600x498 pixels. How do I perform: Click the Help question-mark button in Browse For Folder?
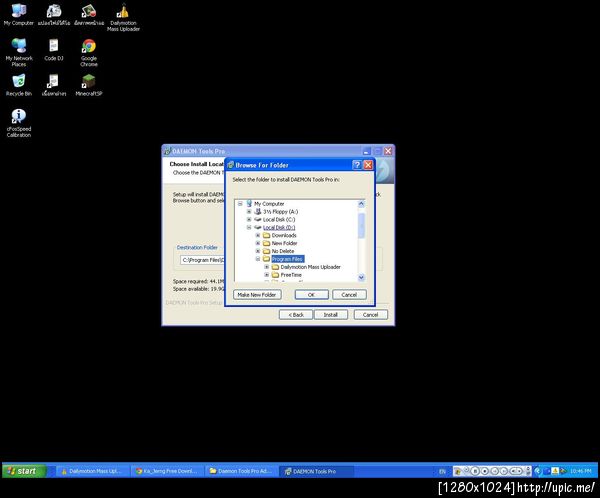point(357,165)
